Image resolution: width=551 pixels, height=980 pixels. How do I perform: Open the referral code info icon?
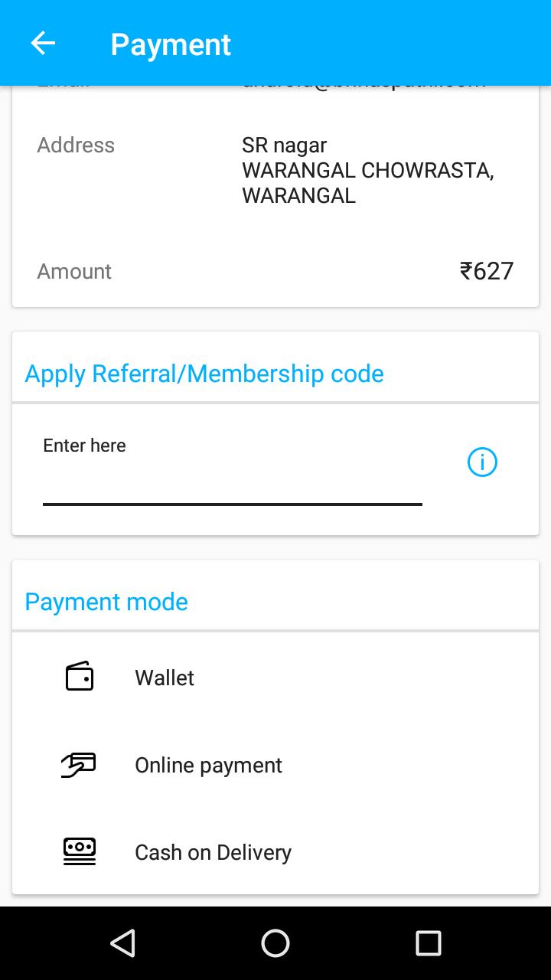point(482,462)
